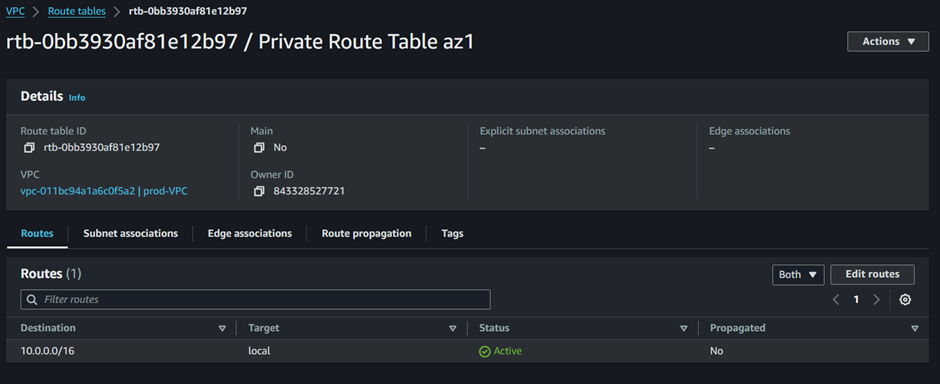Open the vpc-011bc94a1a6c0f5a2 prod-VPC link
The image size is (940, 384).
[x=104, y=191]
